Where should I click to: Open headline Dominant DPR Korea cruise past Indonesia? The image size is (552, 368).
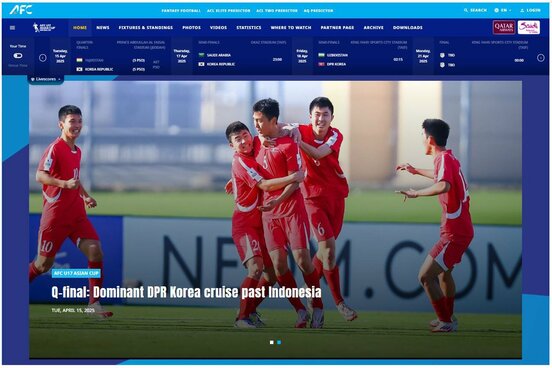coord(186,292)
